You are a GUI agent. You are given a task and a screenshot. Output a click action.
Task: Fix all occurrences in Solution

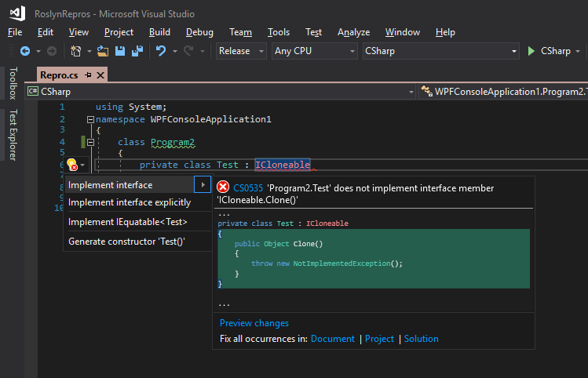(421, 339)
